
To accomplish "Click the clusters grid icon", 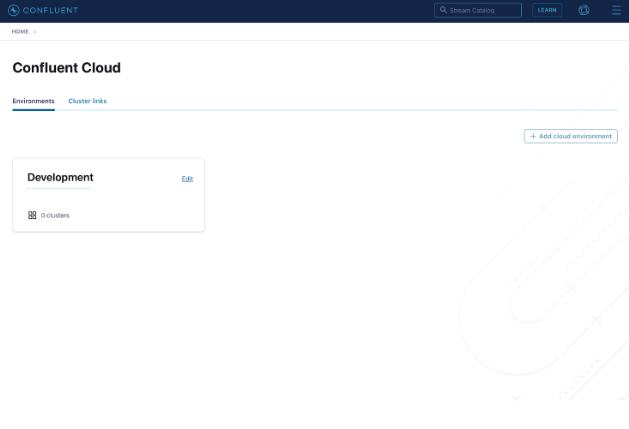I will pos(32,216).
